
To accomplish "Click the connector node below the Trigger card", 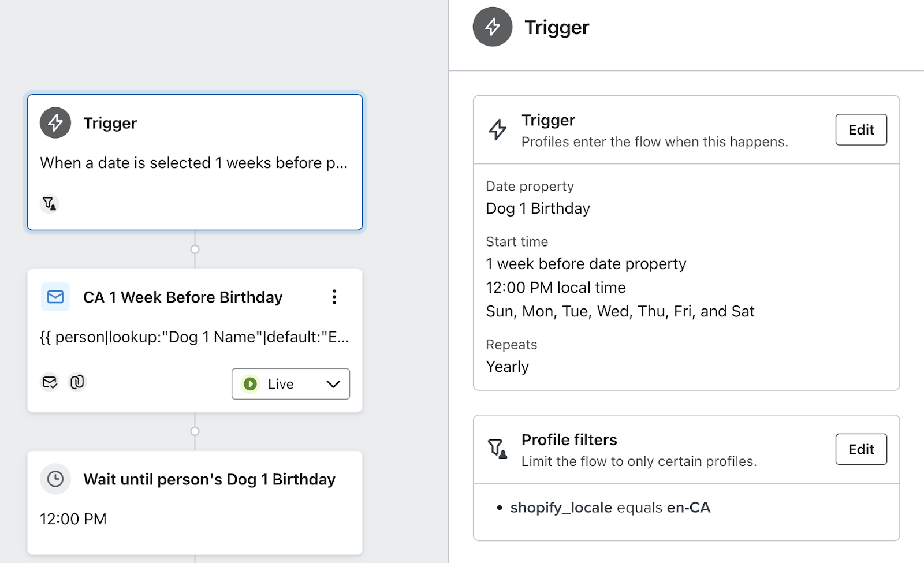I will [x=195, y=249].
